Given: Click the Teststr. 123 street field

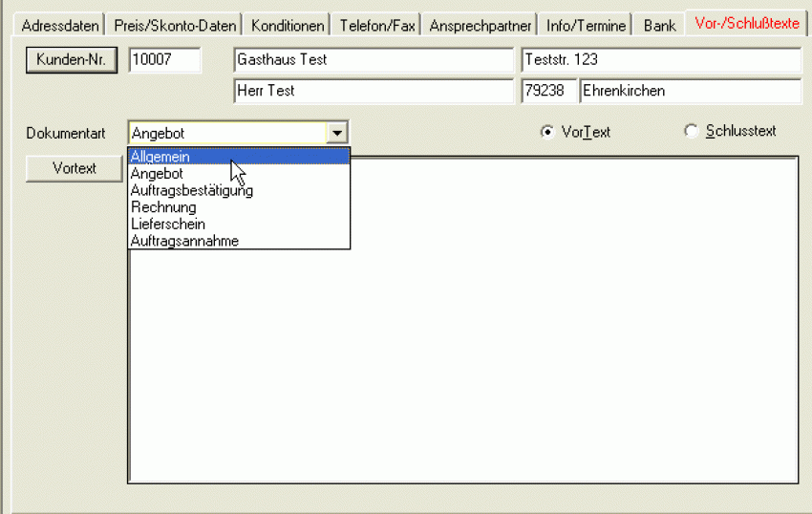Looking at the screenshot, I should pos(660,60).
